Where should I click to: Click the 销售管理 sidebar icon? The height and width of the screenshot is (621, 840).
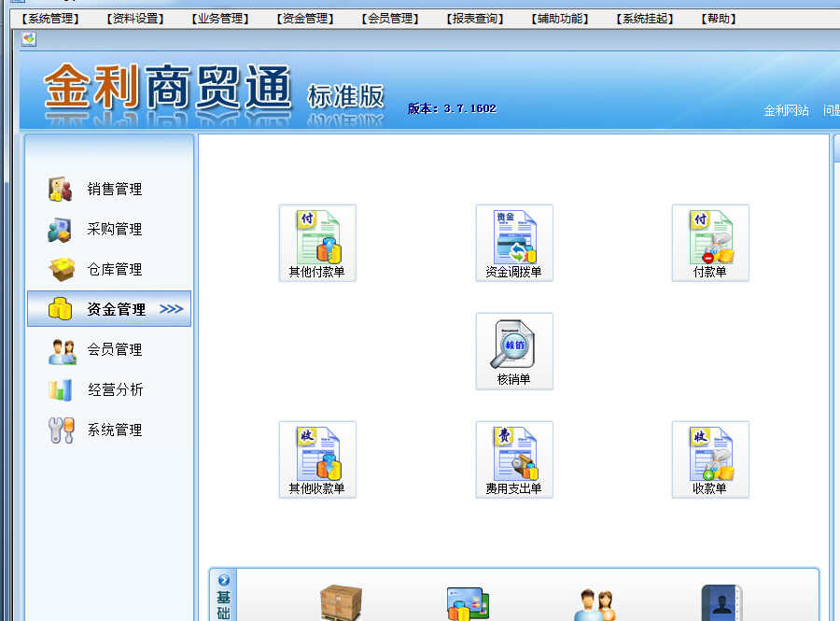[61, 189]
